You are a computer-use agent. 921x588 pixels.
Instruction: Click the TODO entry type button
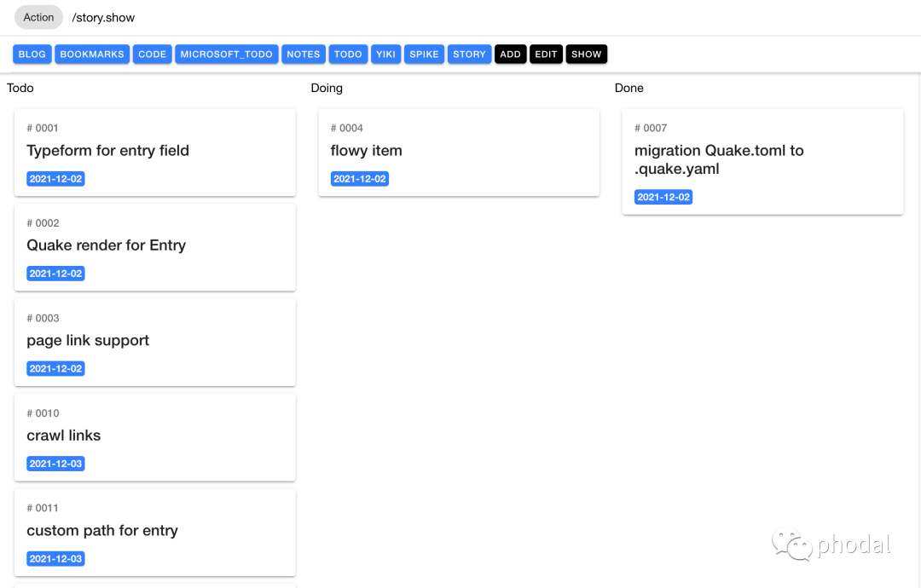click(348, 55)
